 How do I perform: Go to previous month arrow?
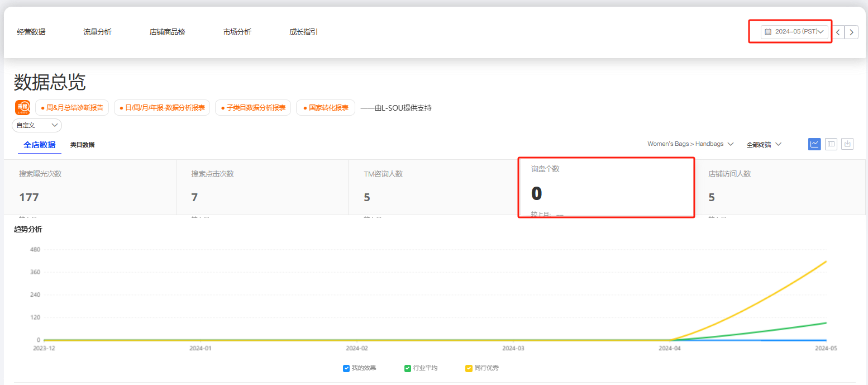(x=838, y=32)
